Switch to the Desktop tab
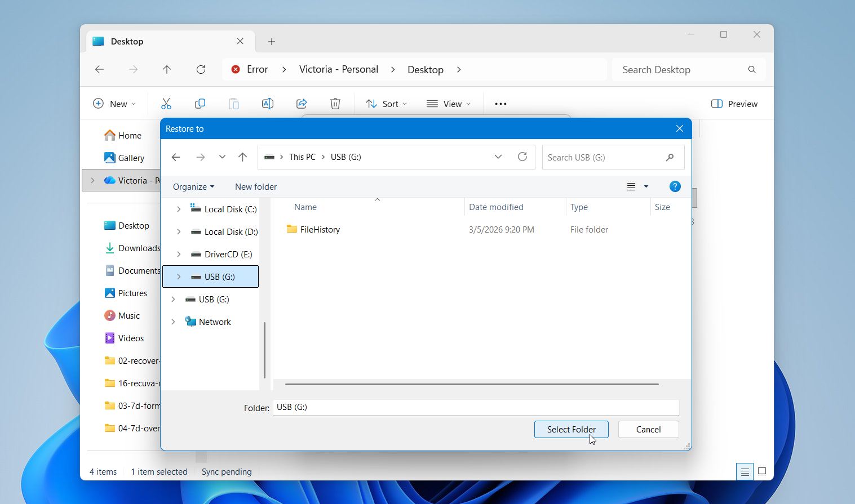855x504 pixels. pos(126,41)
